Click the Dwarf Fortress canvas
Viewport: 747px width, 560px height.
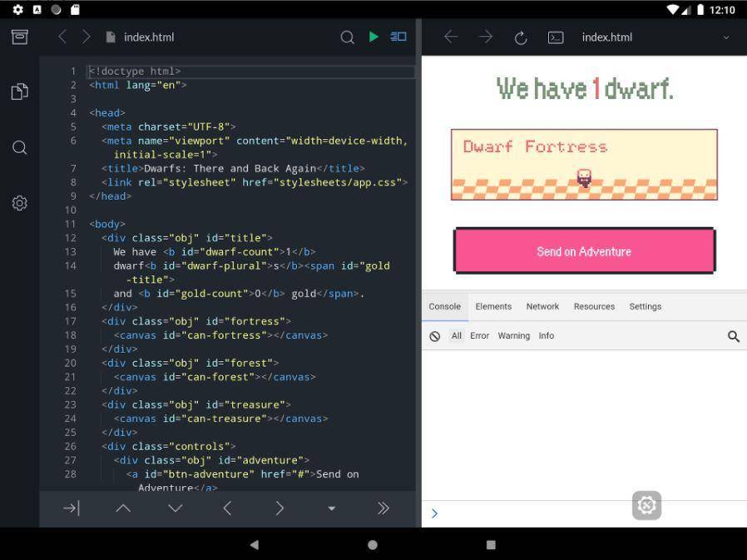(584, 165)
